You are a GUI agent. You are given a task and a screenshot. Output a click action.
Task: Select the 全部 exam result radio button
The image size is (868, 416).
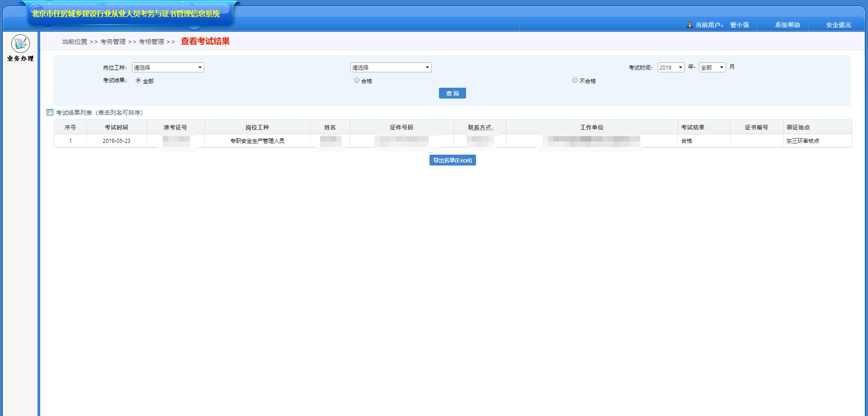[138, 80]
